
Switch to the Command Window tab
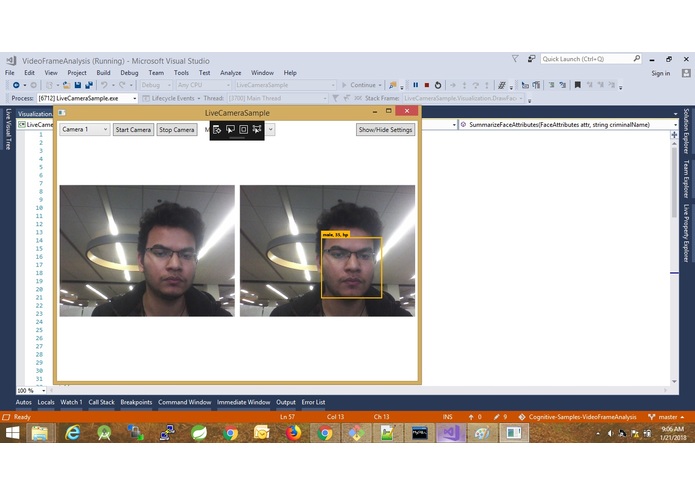tap(184, 402)
